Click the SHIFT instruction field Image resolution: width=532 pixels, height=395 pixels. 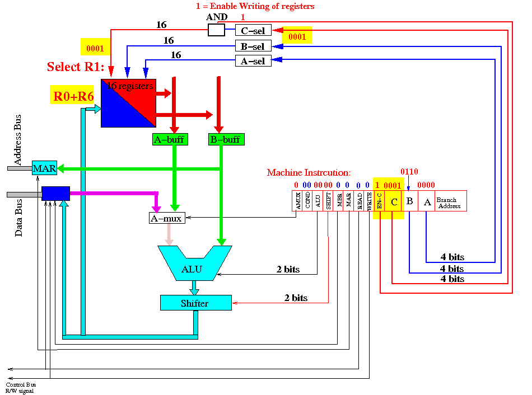328,201
